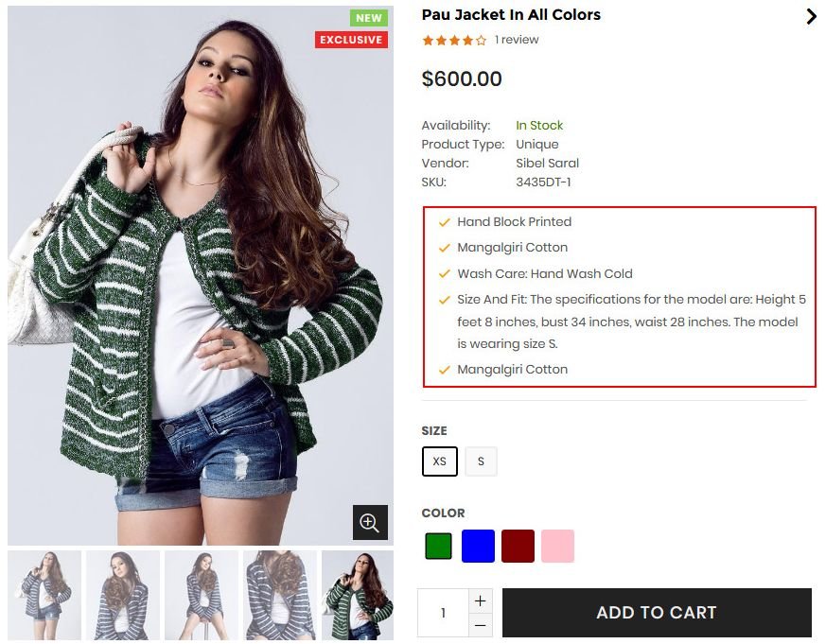Select size S option

pyautogui.click(x=481, y=461)
